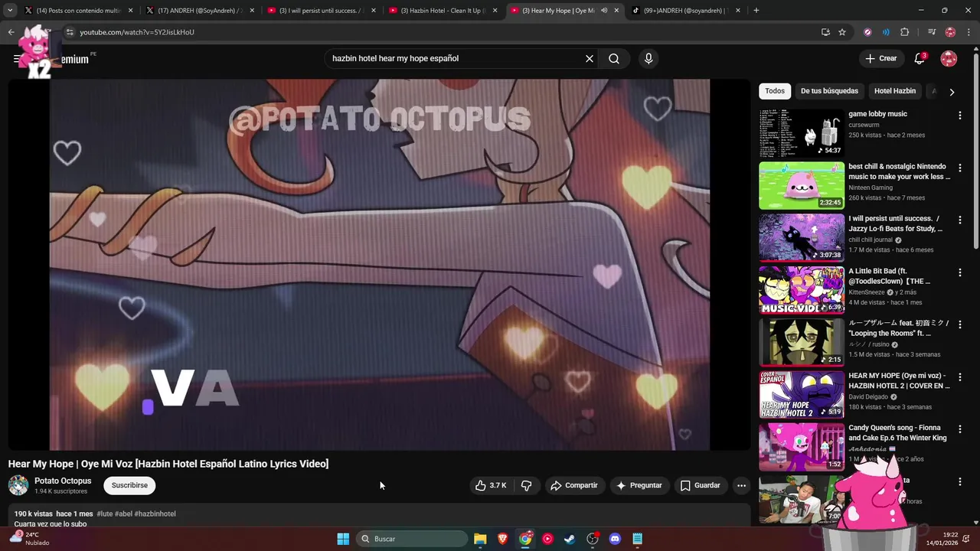Open options for I will persist until success

[960, 220]
